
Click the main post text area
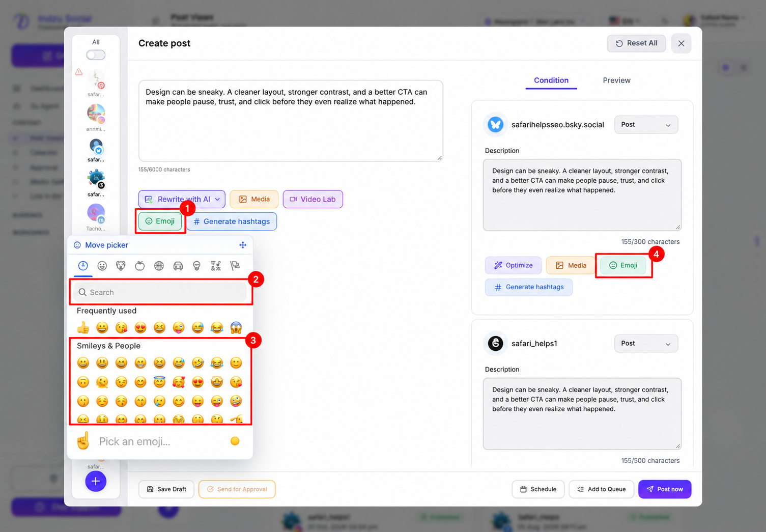pyautogui.click(x=291, y=121)
